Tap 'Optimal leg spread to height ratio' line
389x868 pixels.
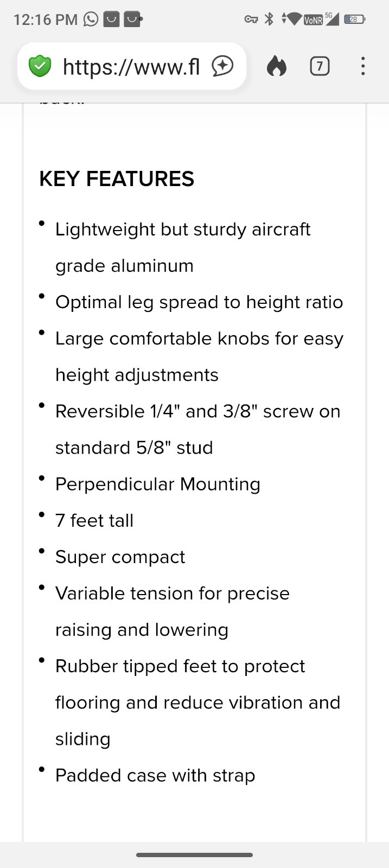tap(199, 302)
